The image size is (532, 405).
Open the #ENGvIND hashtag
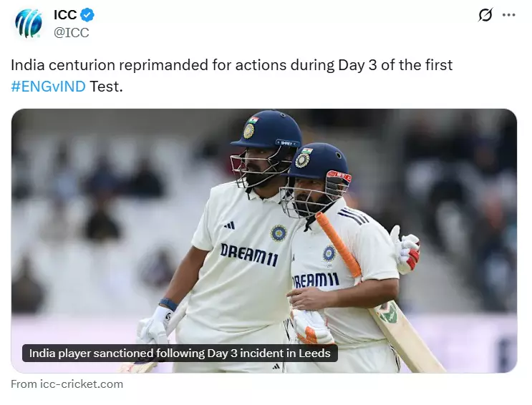48,87
